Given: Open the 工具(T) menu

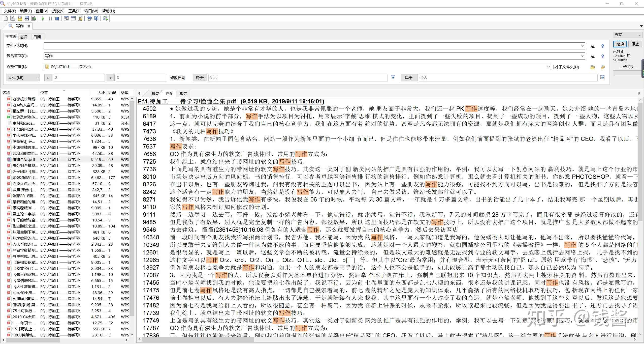Looking at the screenshot, I should 74,11.
